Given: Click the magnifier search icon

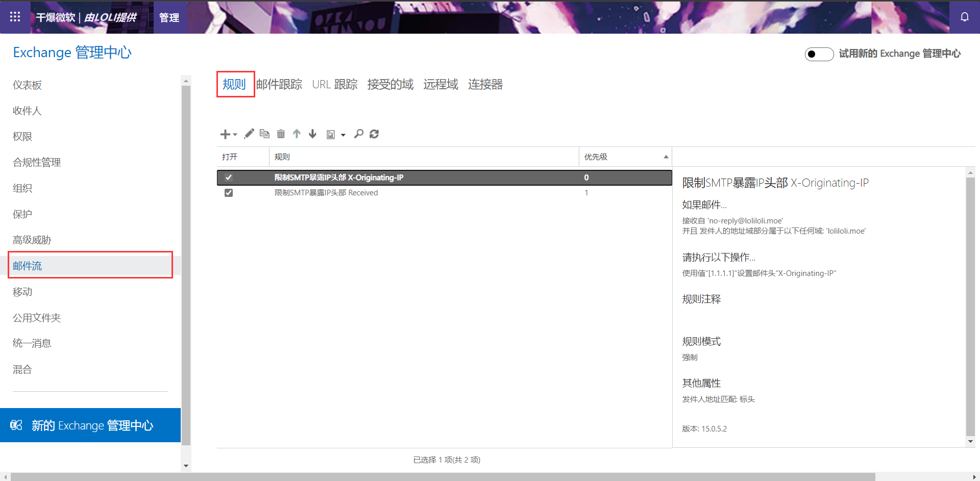Looking at the screenshot, I should tap(359, 134).
